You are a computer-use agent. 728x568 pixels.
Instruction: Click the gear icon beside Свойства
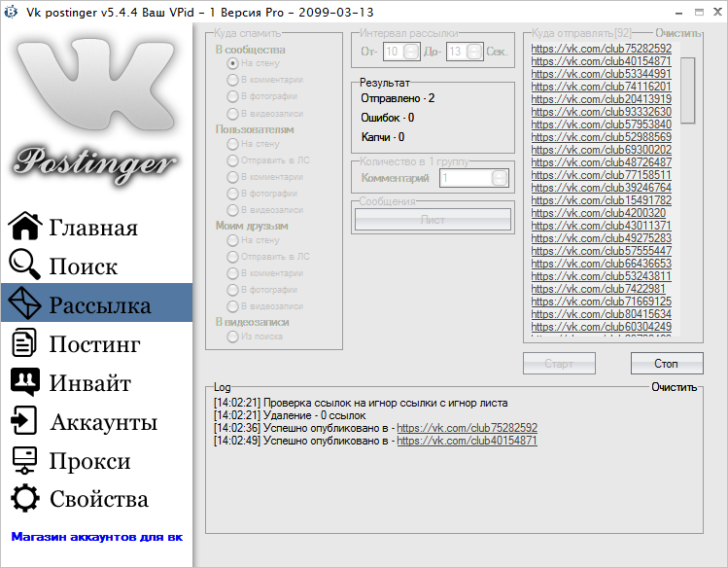tap(24, 498)
